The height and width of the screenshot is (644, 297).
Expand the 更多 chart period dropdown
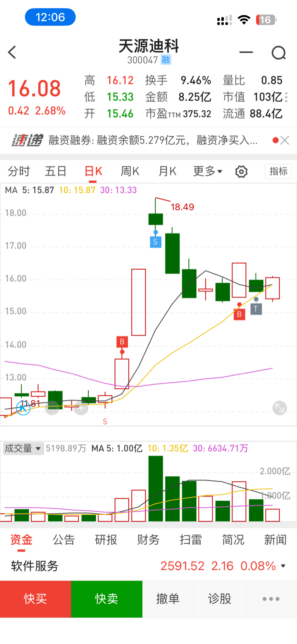tap(208, 171)
